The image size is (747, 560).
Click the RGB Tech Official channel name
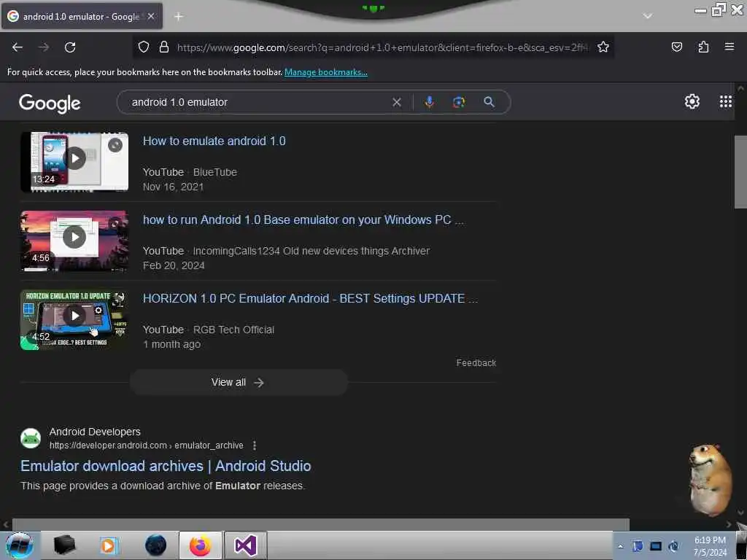[x=233, y=330]
